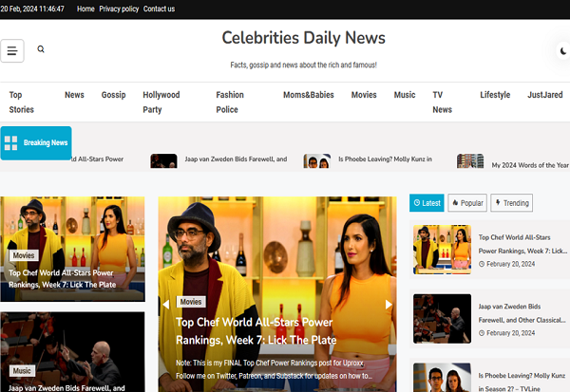This screenshot has width=570, height=392.
Task: Open the News menu item
Action: click(74, 95)
